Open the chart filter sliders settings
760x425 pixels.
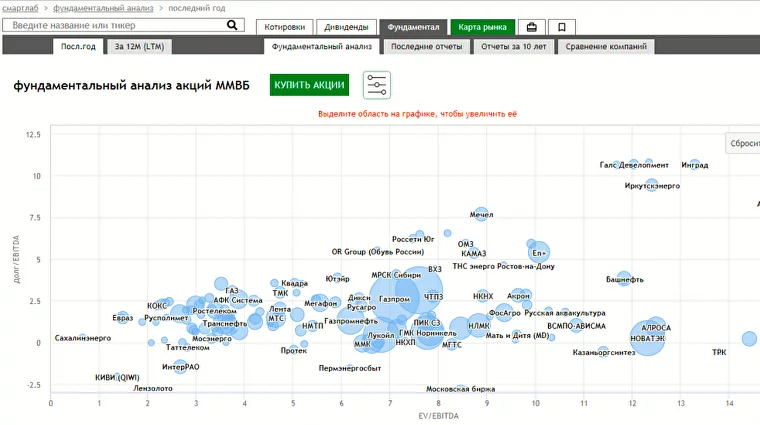click(x=377, y=85)
